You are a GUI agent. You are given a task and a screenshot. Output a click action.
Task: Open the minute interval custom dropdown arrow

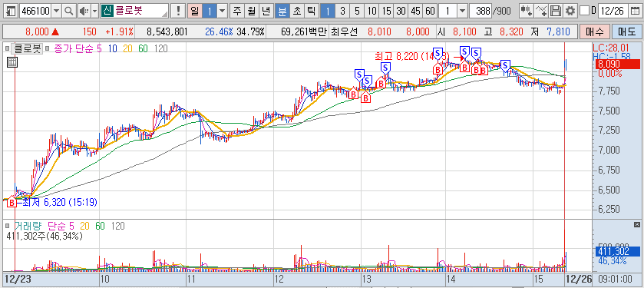click(462, 11)
